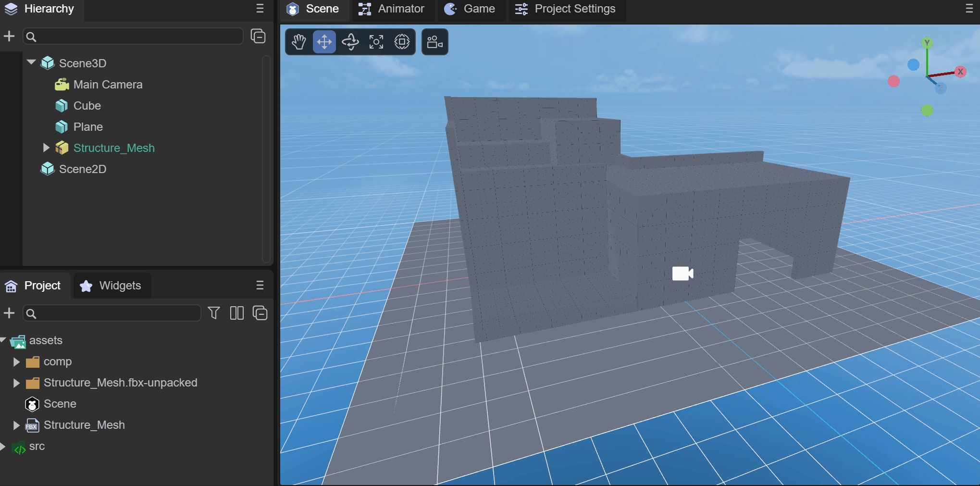Expand the Structure_Mesh node in Hierarchy

click(46, 148)
